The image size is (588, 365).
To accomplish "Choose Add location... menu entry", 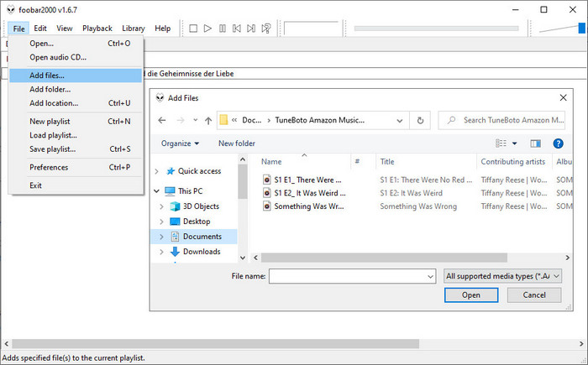I will [76, 103].
